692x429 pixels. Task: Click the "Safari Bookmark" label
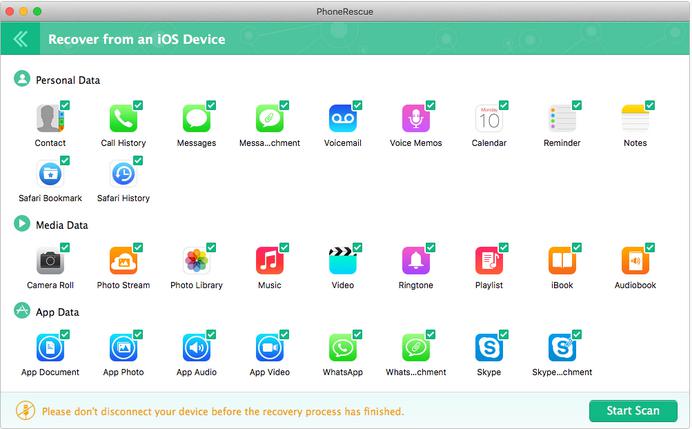[50, 198]
